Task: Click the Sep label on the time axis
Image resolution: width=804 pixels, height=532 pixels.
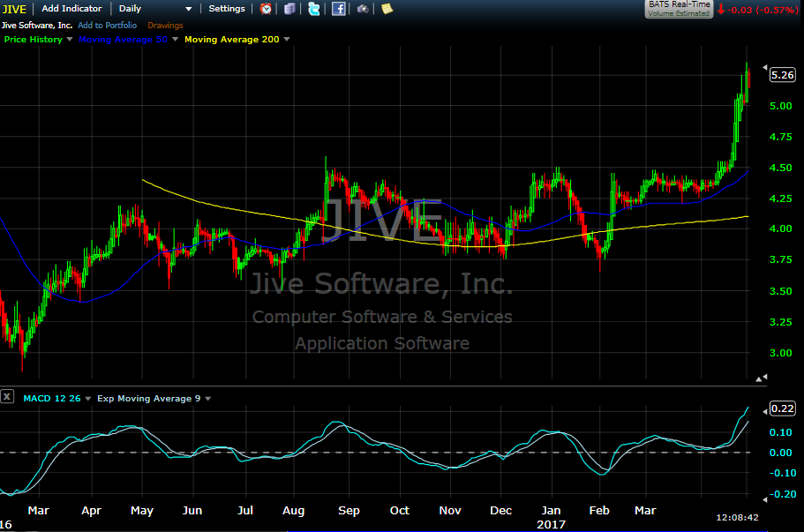Action: click(x=349, y=511)
